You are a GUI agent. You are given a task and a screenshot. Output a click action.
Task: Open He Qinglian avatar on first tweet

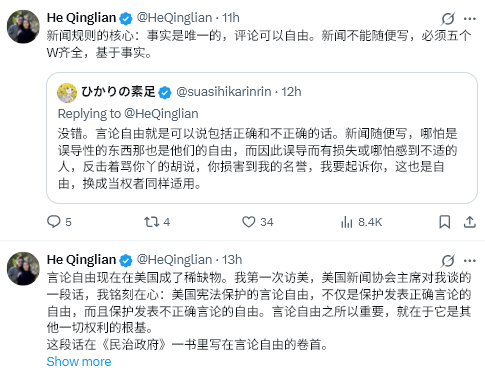(x=23, y=27)
